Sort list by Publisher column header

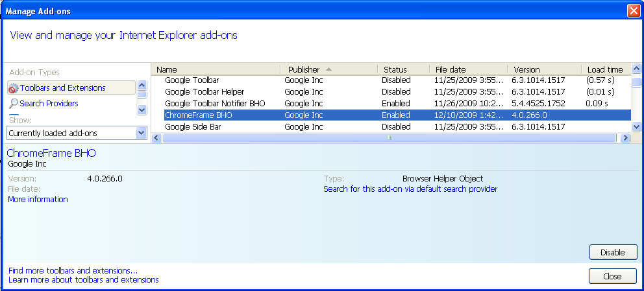coord(329,69)
